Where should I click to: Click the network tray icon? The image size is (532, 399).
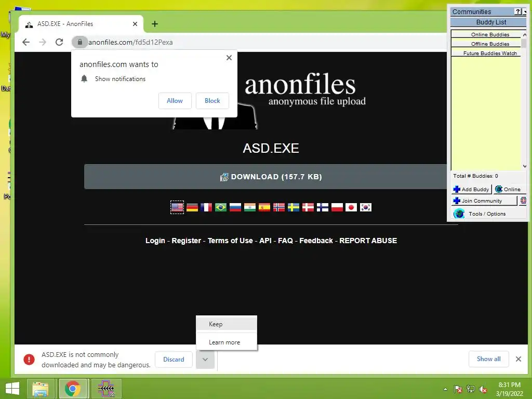point(471,389)
